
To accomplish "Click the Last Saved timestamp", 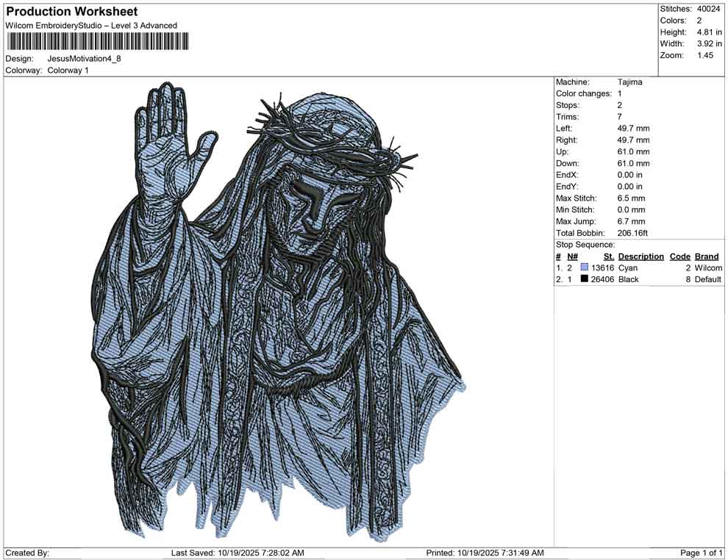I will coord(237,553).
